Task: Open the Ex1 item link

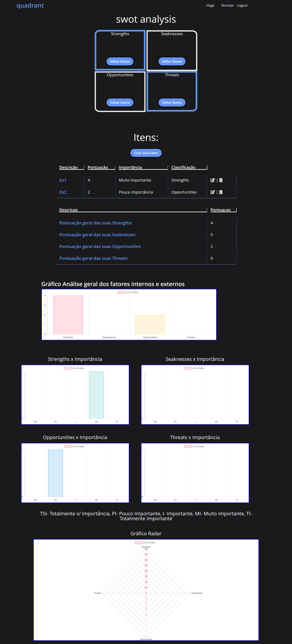Action: (x=63, y=180)
